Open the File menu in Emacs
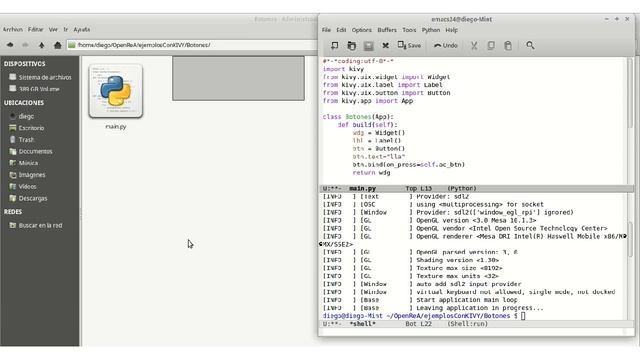Image resolution: width=640 pixels, height=360 pixels. pyautogui.click(x=326, y=30)
